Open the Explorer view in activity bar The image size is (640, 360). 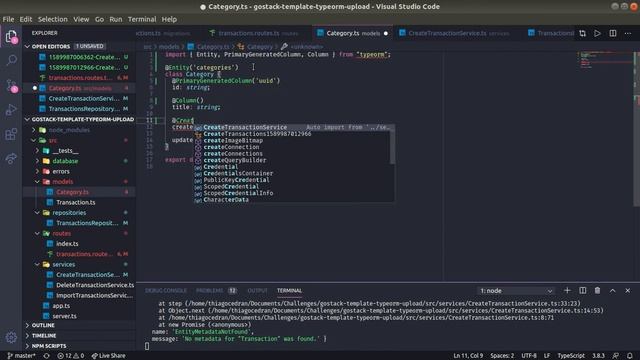[x=11, y=37]
